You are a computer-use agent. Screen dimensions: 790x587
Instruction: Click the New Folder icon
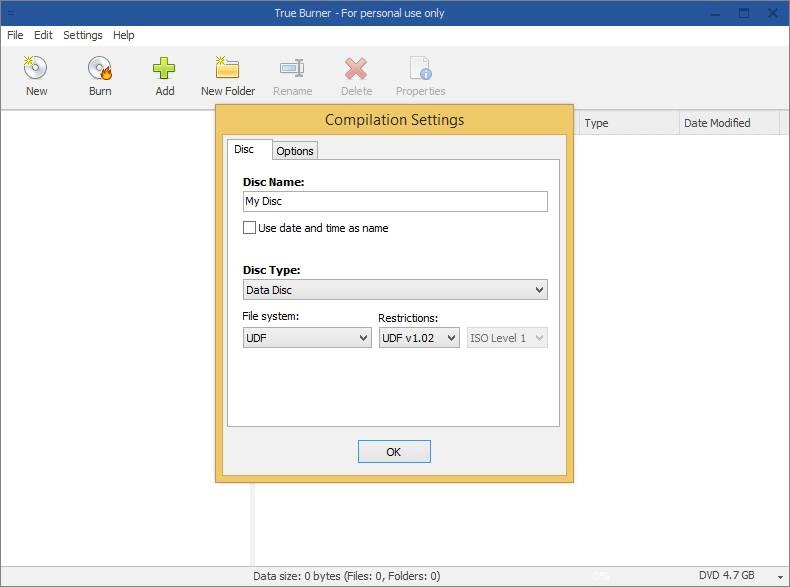pos(227,68)
